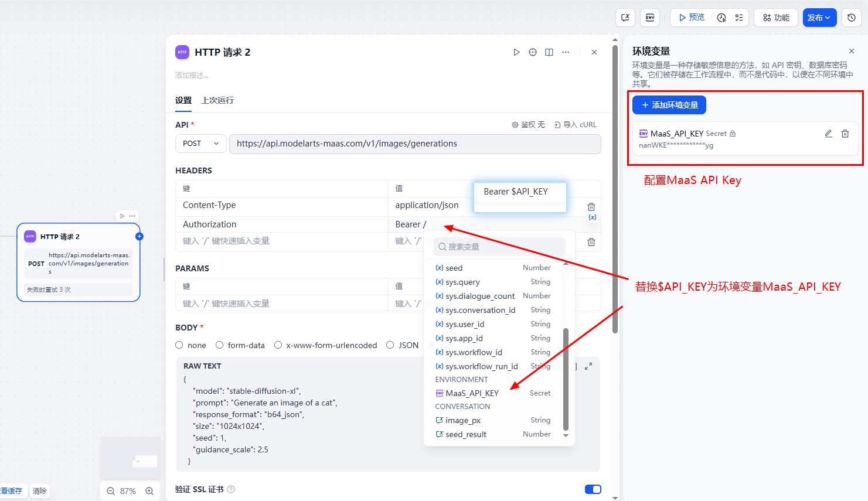Image resolution: width=868 pixels, height=501 pixels.
Task: Choose sys.app_id from variable list
Action: click(x=493, y=338)
